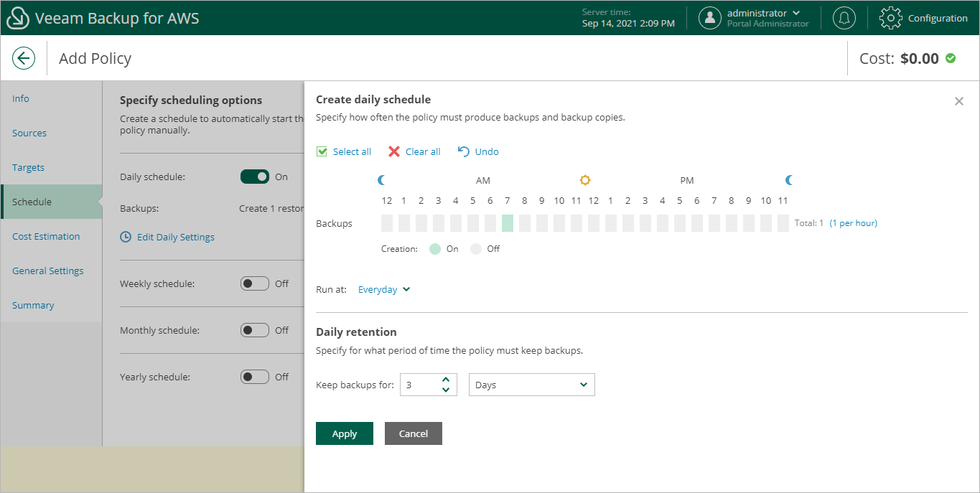
Task: Click the Undo arrow icon
Action: 464,151
